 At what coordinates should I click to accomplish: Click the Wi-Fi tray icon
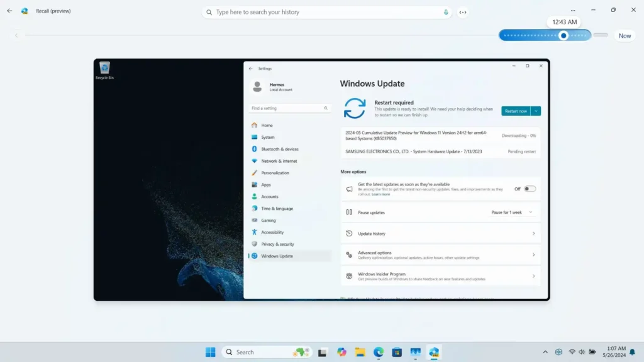(x=572, y=352)
